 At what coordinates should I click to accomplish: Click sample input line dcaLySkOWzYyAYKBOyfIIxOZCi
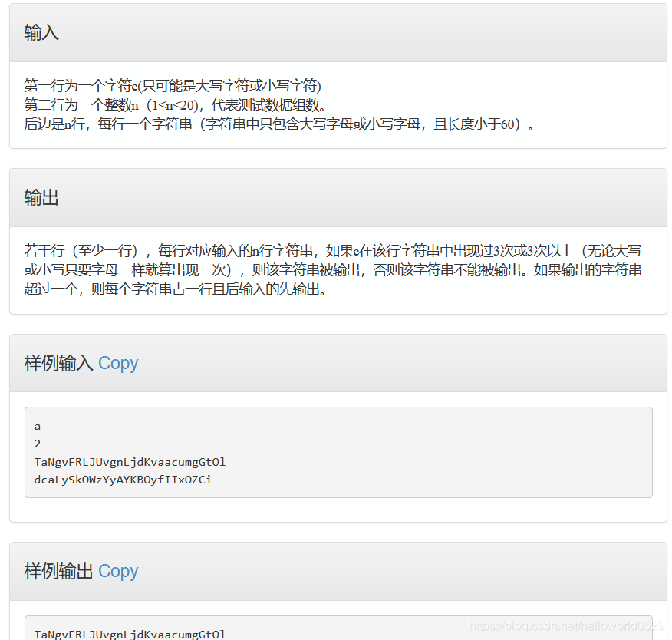tap(123, 480)
